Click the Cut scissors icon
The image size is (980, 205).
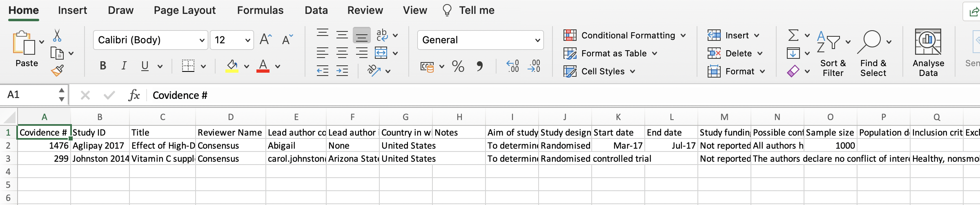[x=57, y=36]
